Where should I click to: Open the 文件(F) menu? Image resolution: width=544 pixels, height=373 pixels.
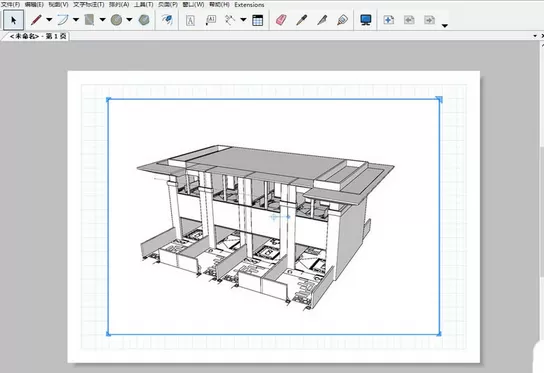[x=11, y=5]
